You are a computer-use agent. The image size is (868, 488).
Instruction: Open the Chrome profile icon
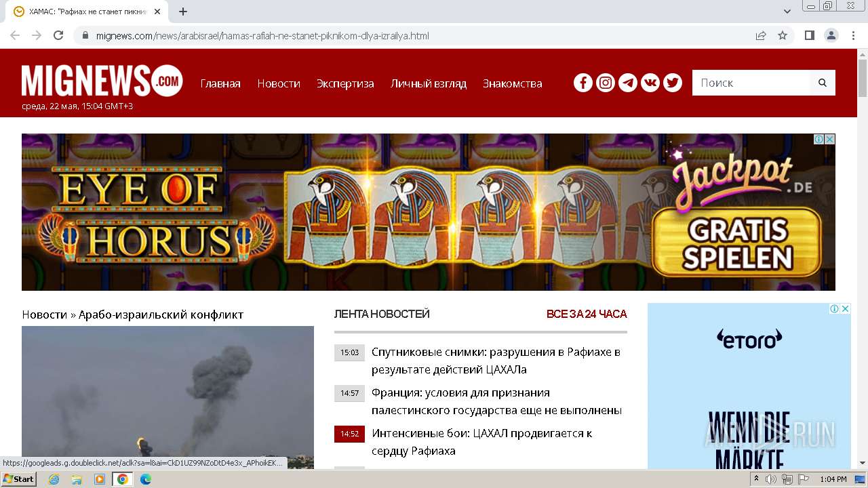pos(831,35)
